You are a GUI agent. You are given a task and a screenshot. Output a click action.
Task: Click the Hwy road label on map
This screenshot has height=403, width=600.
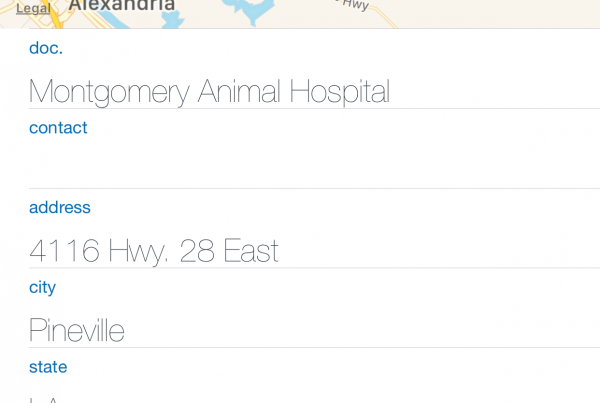(x=356, y=5)
